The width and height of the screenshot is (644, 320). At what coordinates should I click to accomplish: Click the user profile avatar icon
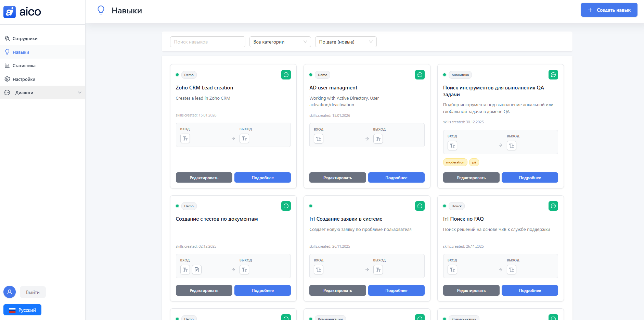point(10,292)
